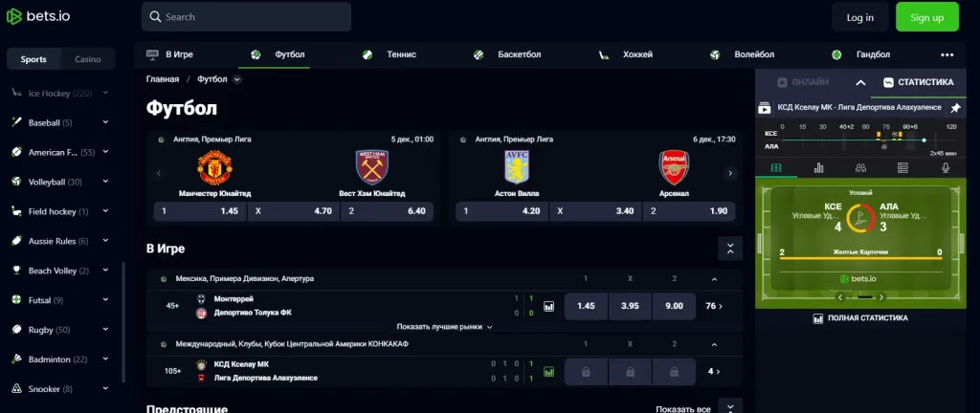
Task: Expand the Rugby sidebar chevron
Action: pos(105,330)
